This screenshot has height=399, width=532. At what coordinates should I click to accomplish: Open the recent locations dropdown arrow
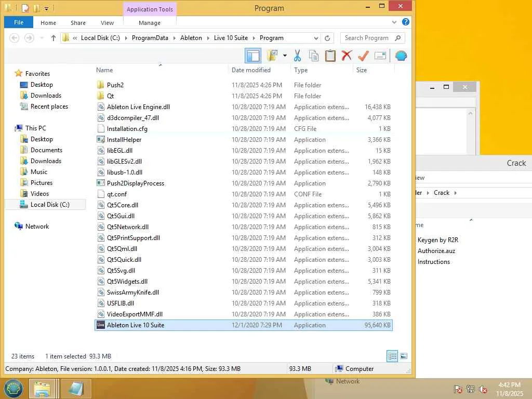pyautogui.click(x=42, y=38)
